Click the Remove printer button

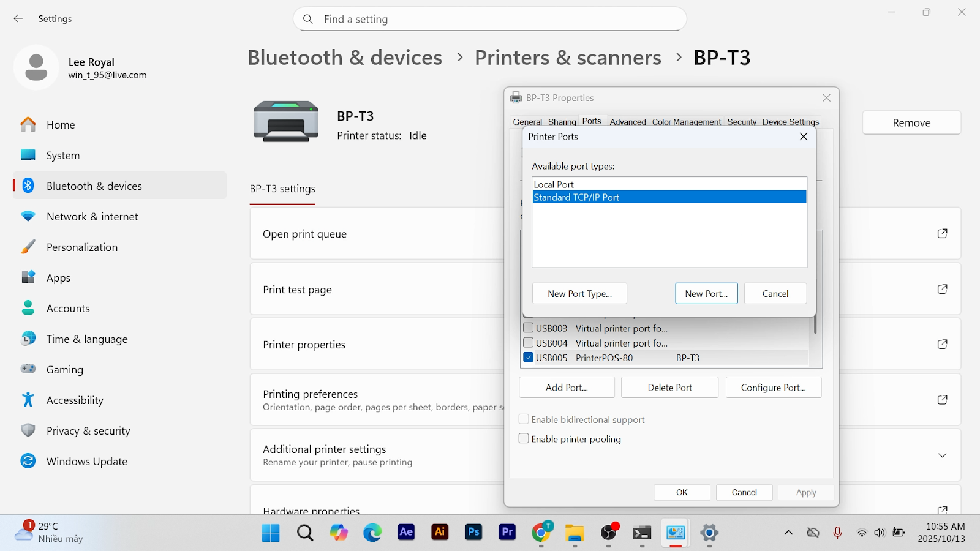coord(911,123)
